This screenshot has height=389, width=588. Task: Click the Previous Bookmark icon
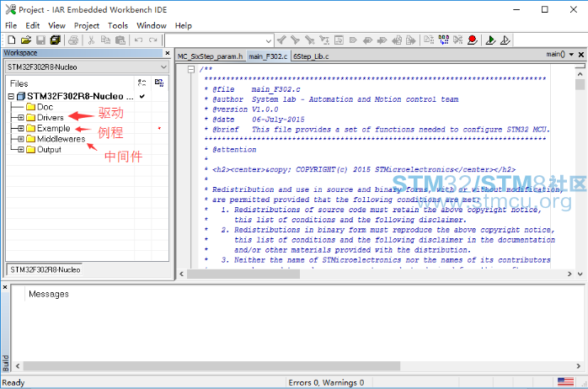tap(367, 40)
